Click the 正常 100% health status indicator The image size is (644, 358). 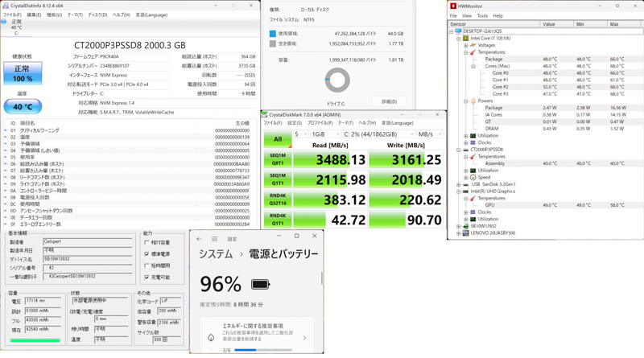tap(23, 74)
